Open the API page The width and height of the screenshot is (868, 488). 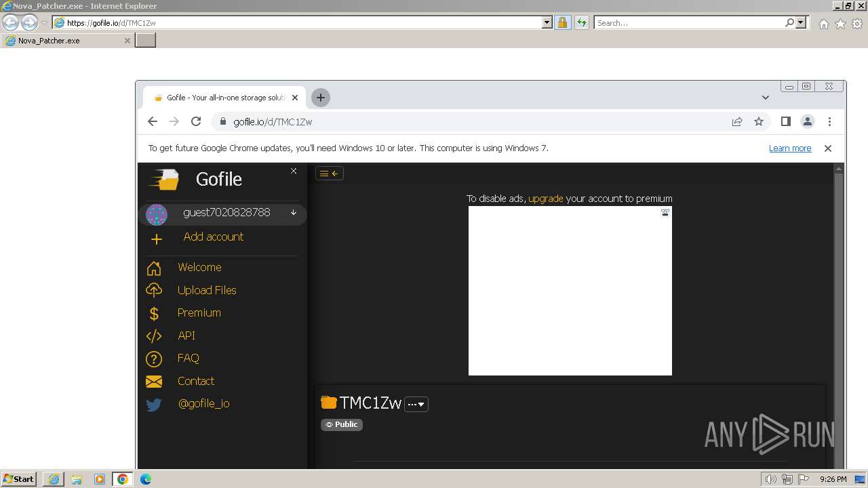point(186,335)
